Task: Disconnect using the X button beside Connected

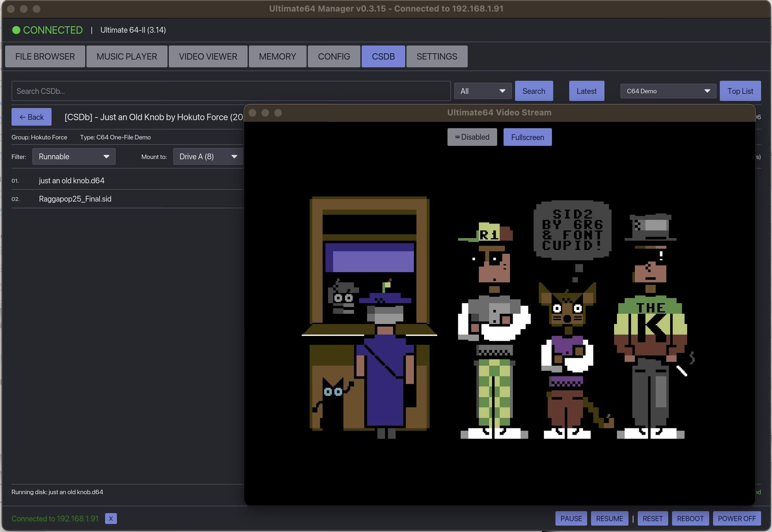Action: pos(111,518)
